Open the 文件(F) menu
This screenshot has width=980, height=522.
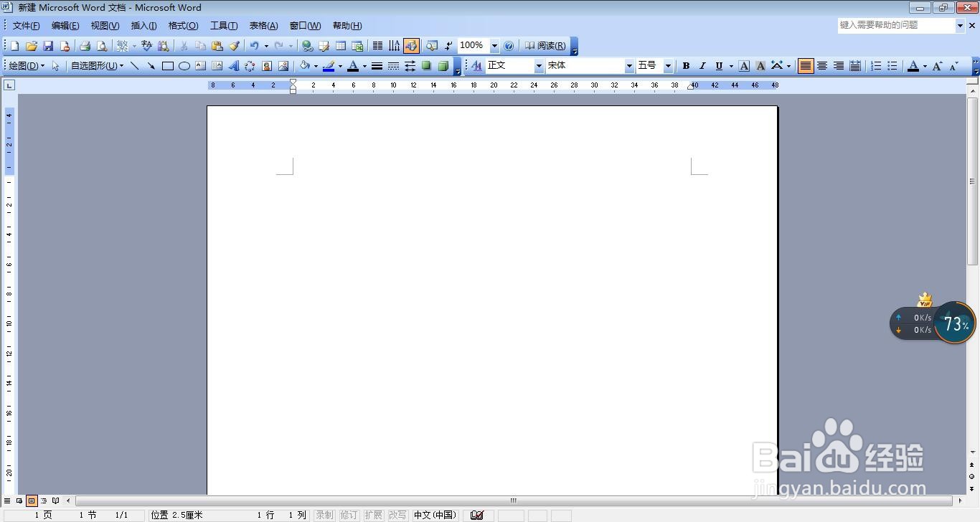pos(26,26)
